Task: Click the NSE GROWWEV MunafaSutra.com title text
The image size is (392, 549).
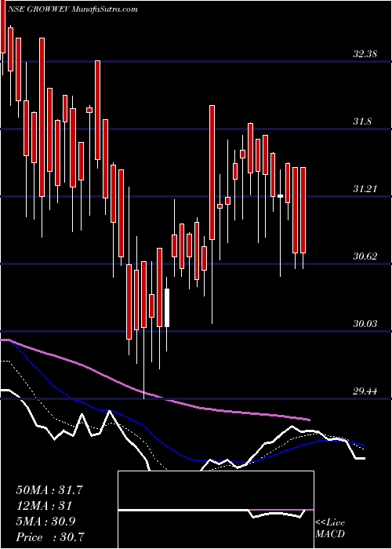Action: pos(72,9)
